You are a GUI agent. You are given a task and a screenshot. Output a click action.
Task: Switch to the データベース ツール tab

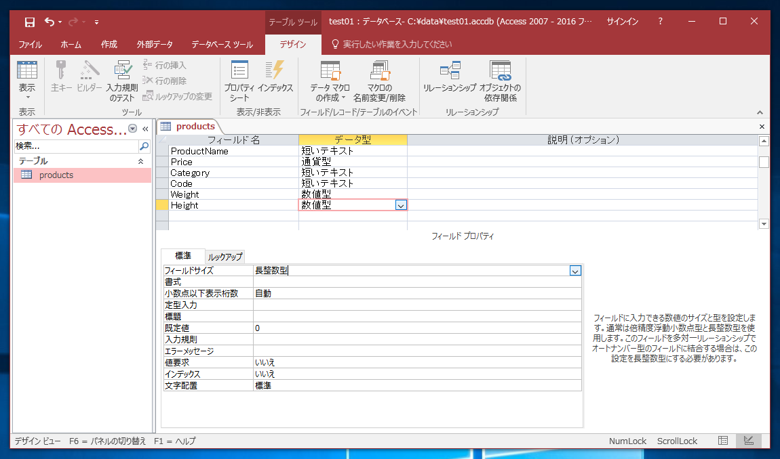[x=222, y=44]
